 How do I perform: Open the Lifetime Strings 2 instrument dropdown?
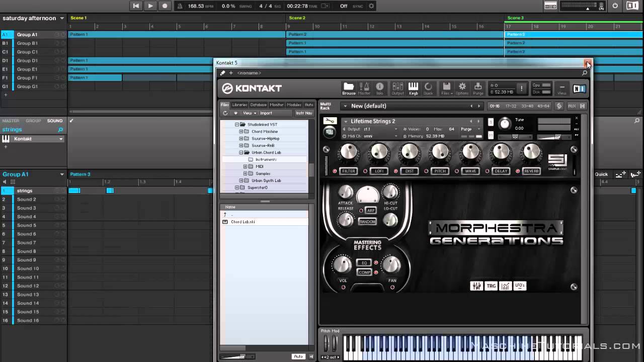click(345, 121)
